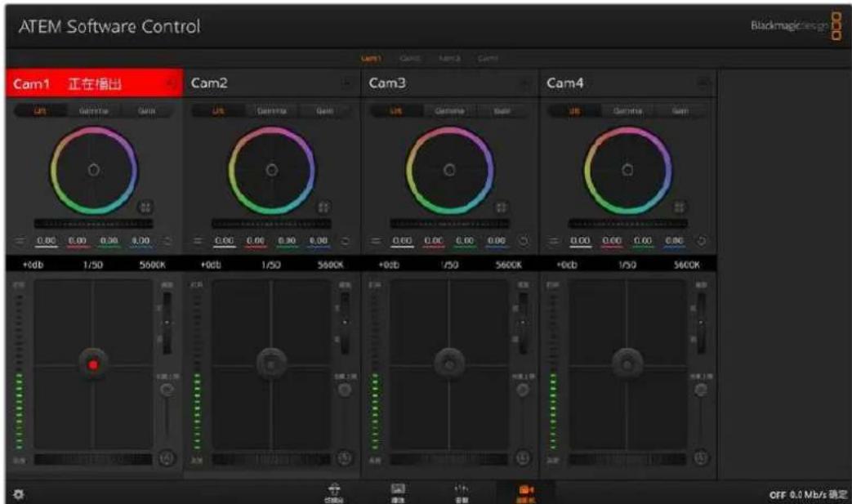Select Lift button for Cam4
This screenshot has width=852, height=504.
573,111
